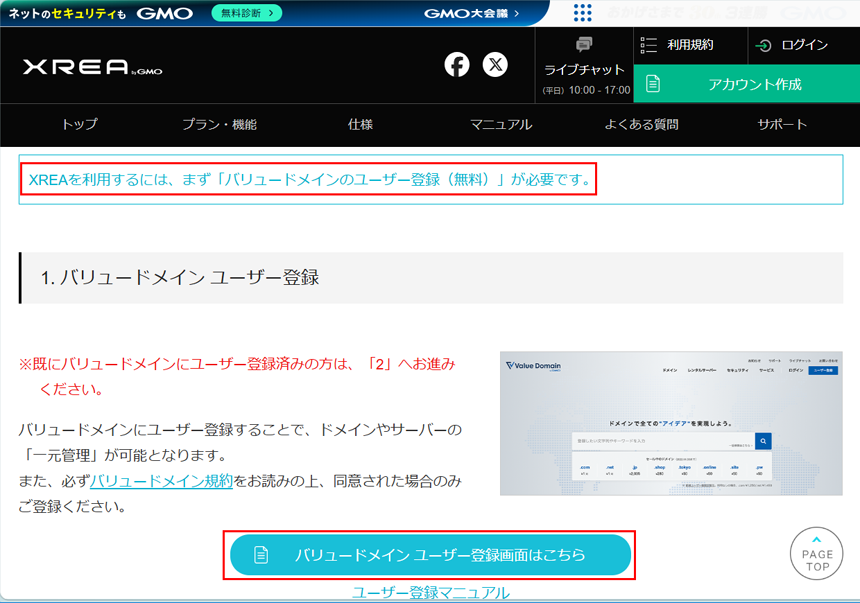The width and height of the screenshot is (860, 603).
Task: Click the ライブチャット label text
Action: coord(584,70)
